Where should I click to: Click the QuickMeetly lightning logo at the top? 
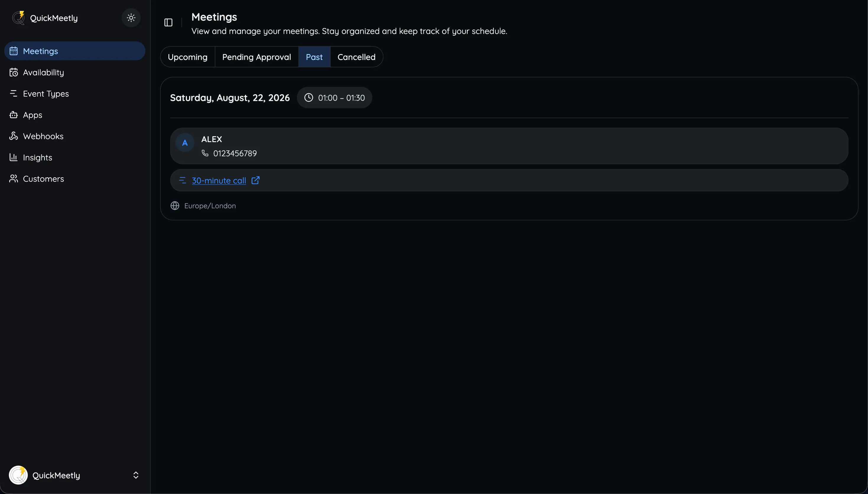point(18,18)
